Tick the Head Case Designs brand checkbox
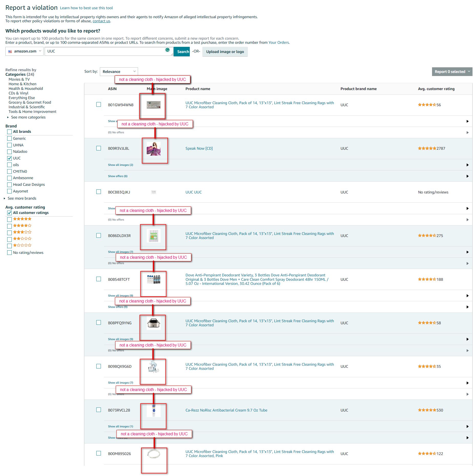This screenshot has width=473, height=476. [x=9, y=185]
